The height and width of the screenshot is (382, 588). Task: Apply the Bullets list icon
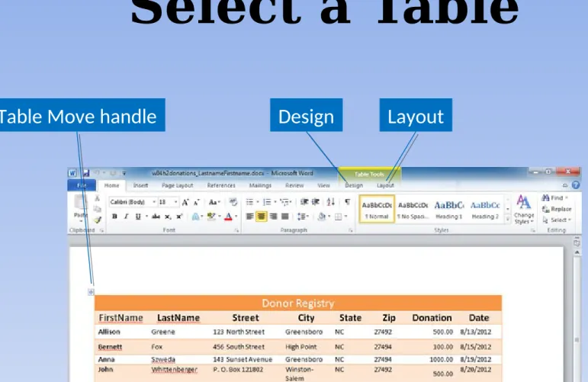point(249,202)
